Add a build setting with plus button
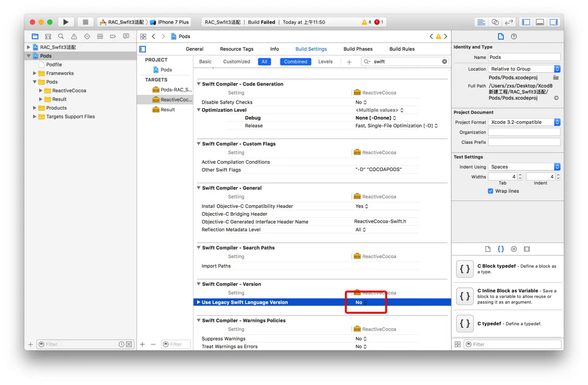This screenshot has width=588, height=385. (349, 62)
